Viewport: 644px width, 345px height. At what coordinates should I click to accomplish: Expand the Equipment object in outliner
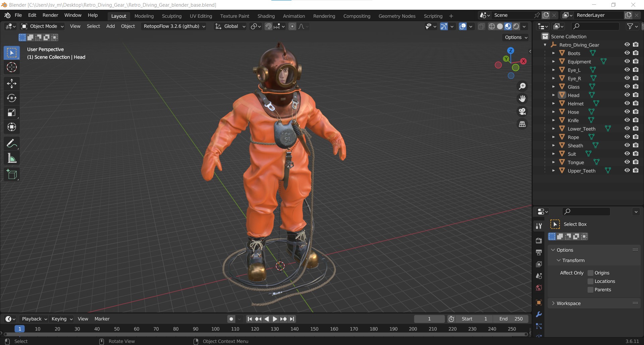[553, 61]
